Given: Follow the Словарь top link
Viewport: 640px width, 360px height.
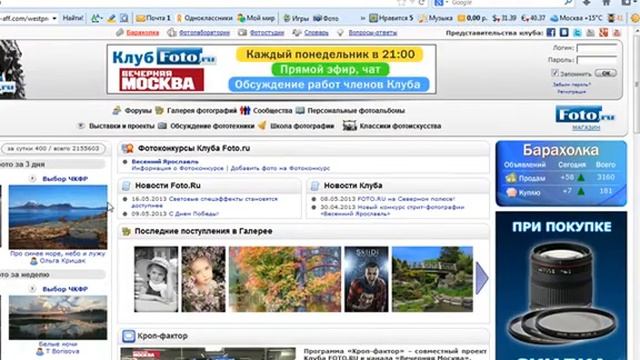Looking at the screenshot, I should pyautogui.click(x=316, y=33).
